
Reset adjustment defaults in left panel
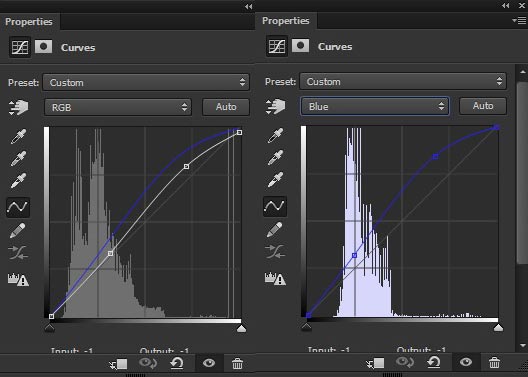(177, 363)
